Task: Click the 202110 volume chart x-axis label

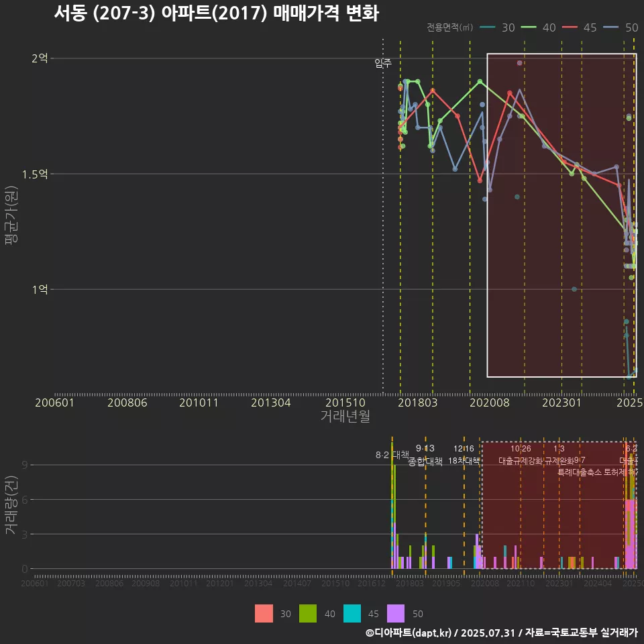Action: (x=521, y=583)
